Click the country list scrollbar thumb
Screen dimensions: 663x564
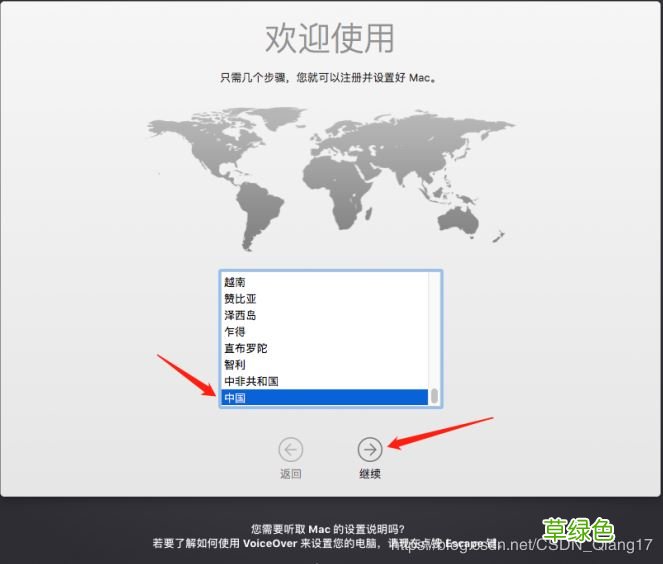point(434,396)
